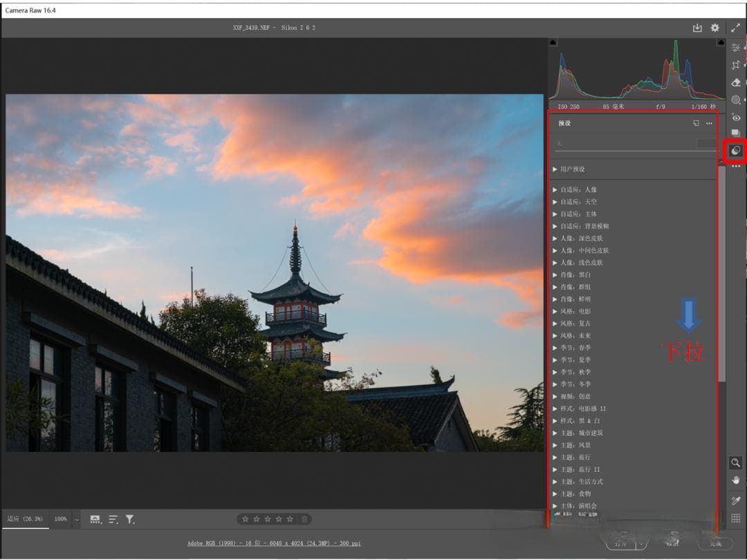This screenshot has width=747, height=560.
Task: Select the Zoom magnifier tool
Action: (735, 463)
